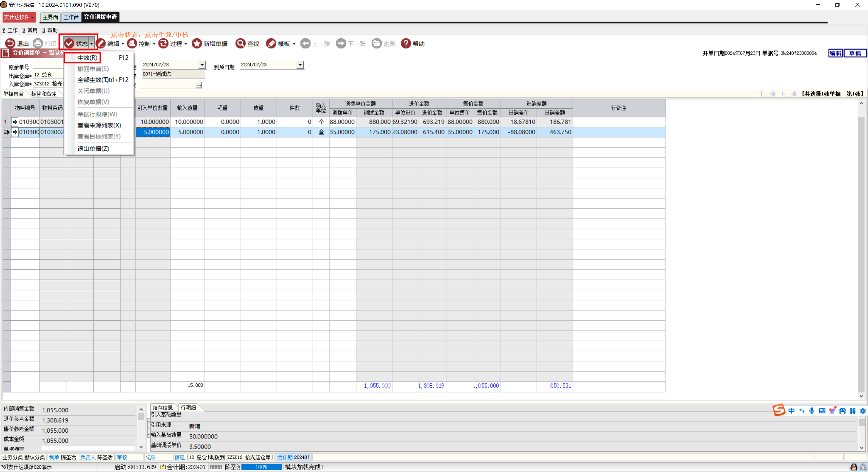Click the 控制 toolbar icon

(132, 43)
